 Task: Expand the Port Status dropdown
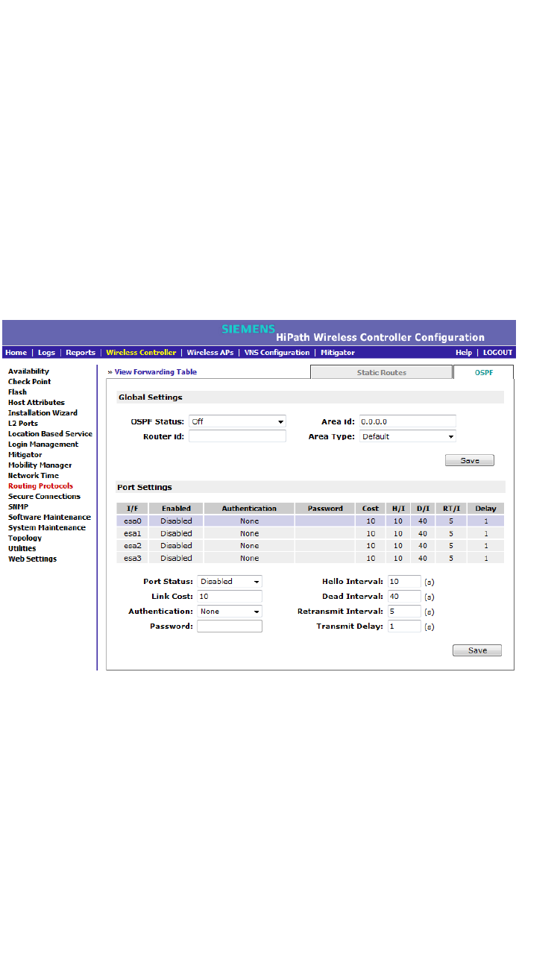[x=230, y=581]
